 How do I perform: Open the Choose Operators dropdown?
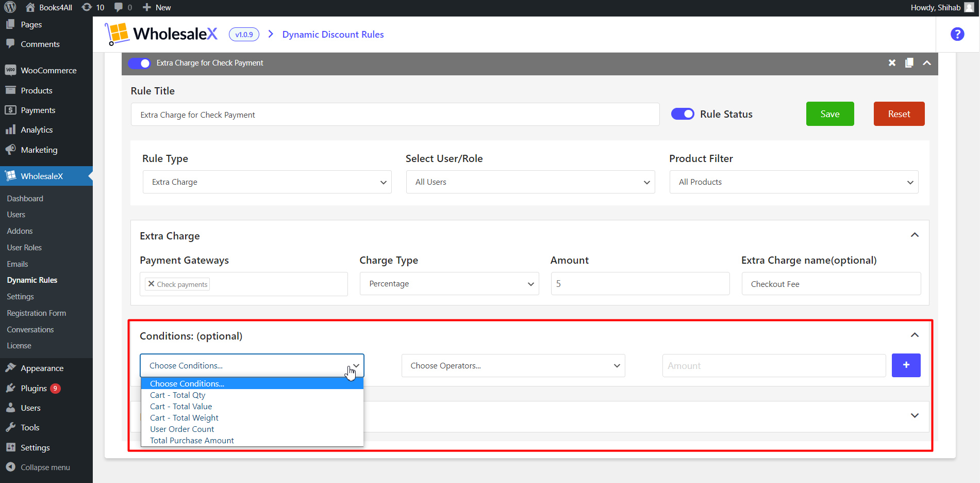(x=513, y=365)
